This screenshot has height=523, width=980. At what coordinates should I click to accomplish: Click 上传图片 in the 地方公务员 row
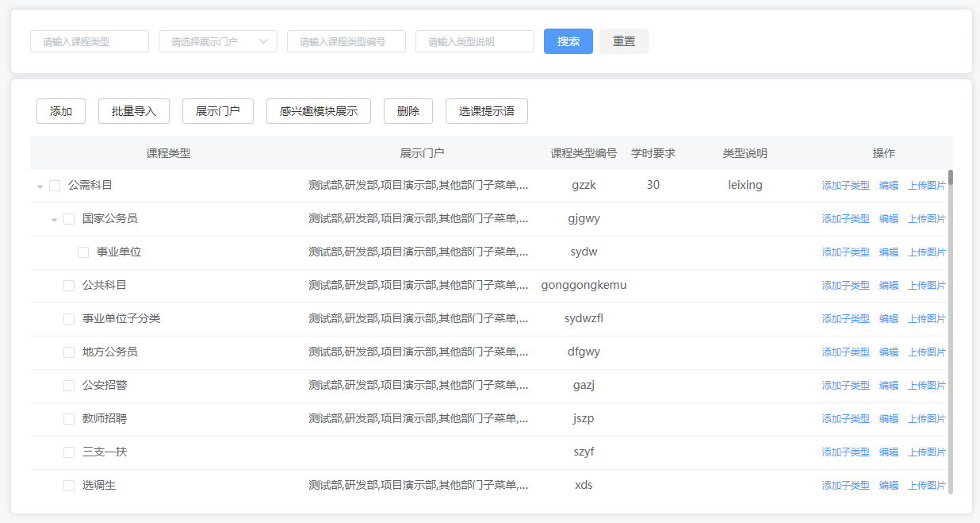click(927, 352)
